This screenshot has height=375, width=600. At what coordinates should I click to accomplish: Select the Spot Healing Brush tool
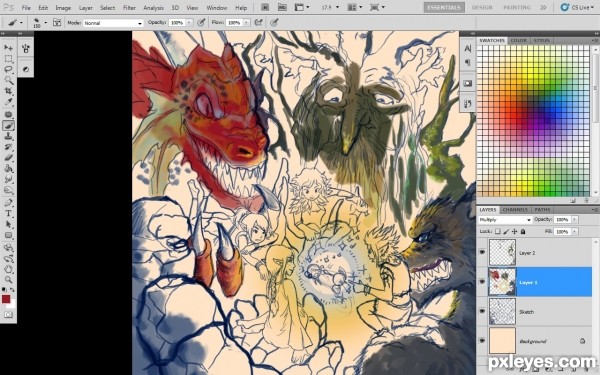point(8,114)
